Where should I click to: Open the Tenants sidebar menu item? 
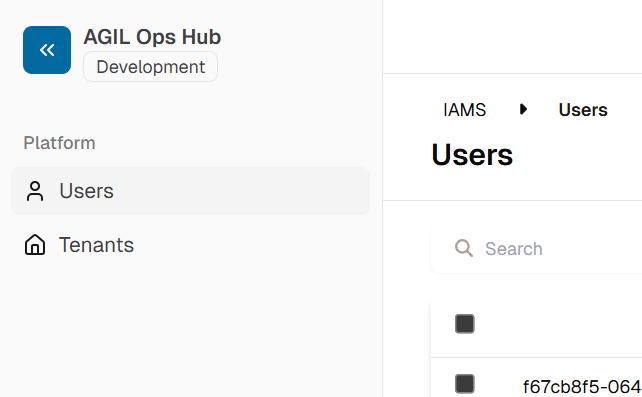[x=190, y=245]
